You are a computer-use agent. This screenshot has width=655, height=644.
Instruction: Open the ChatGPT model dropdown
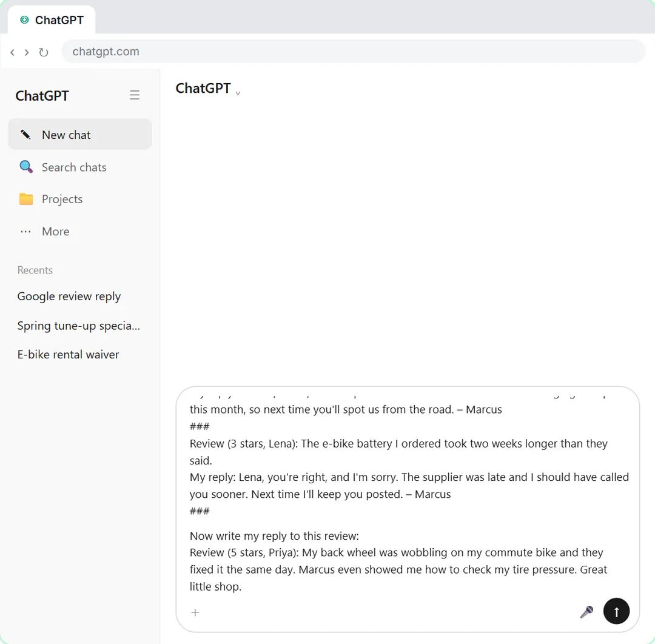click(207, 89)
